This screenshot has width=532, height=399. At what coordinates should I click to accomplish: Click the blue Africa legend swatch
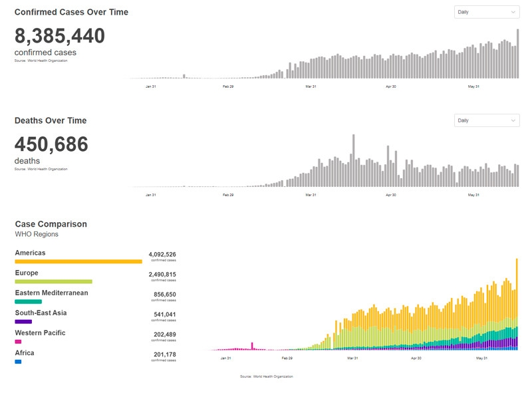coord(18,361)
